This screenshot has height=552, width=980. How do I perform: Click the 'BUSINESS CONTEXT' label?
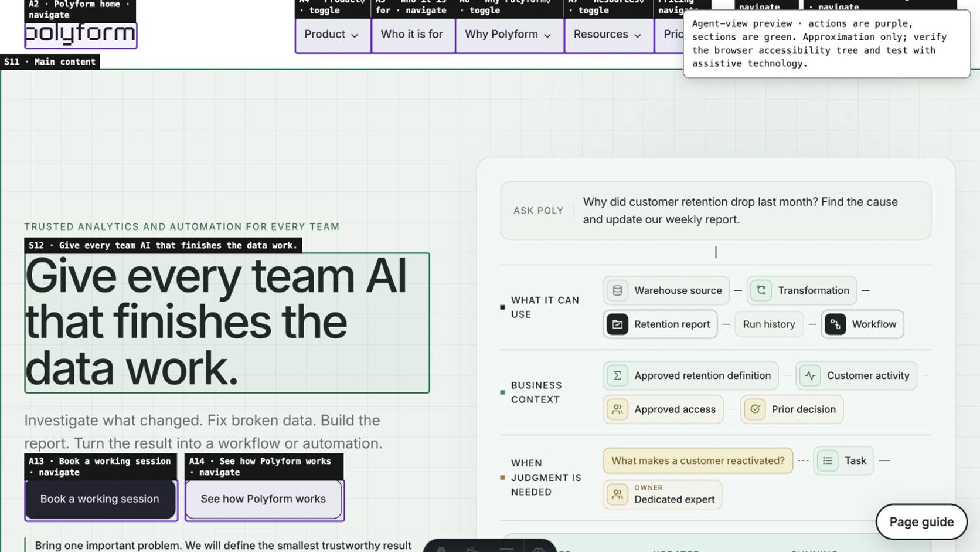[536, 392]
